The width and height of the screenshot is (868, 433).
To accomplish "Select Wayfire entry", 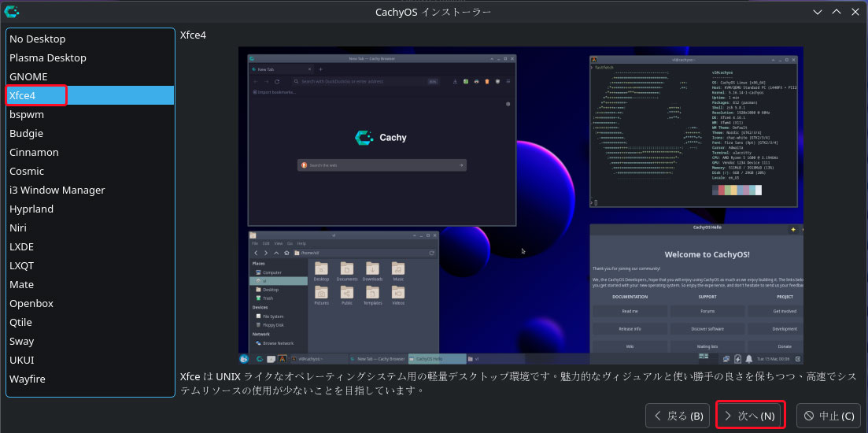I will (x=90, y=379).
